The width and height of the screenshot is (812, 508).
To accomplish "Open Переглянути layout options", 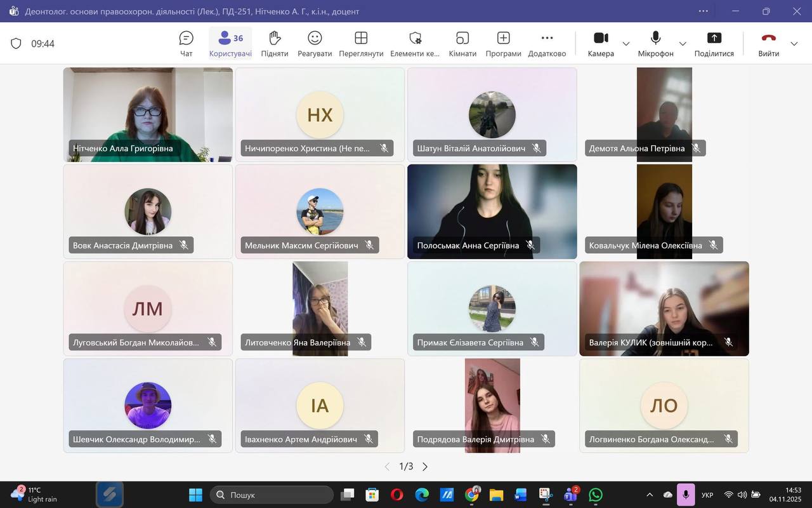I will 361,43.
